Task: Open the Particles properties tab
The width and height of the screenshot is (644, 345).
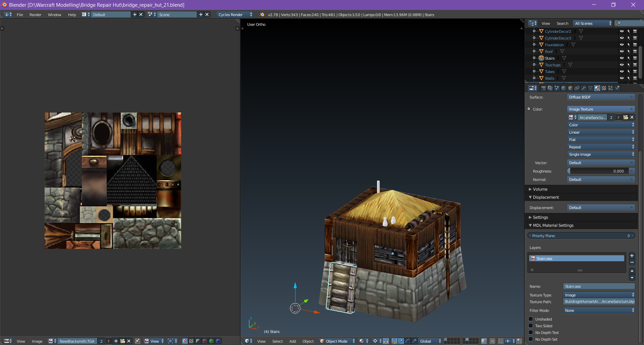Action: click(x=610, y=88)
